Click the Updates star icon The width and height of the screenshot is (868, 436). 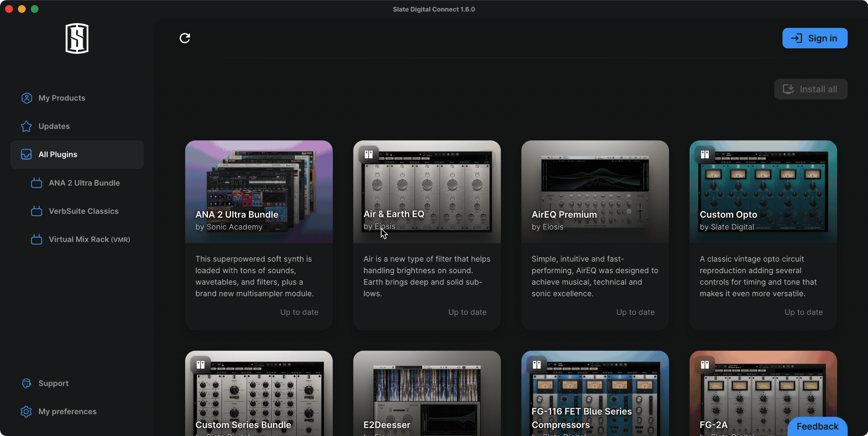tap(27, 126)
